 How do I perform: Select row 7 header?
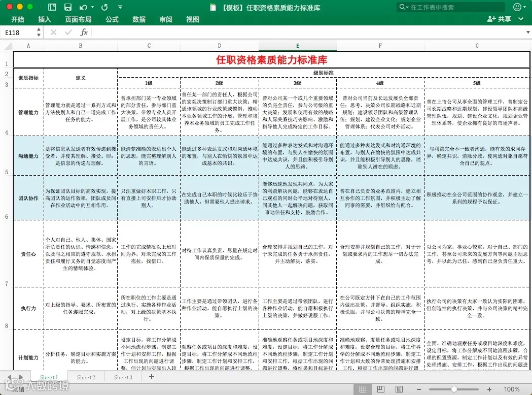(x=7, y=253)
